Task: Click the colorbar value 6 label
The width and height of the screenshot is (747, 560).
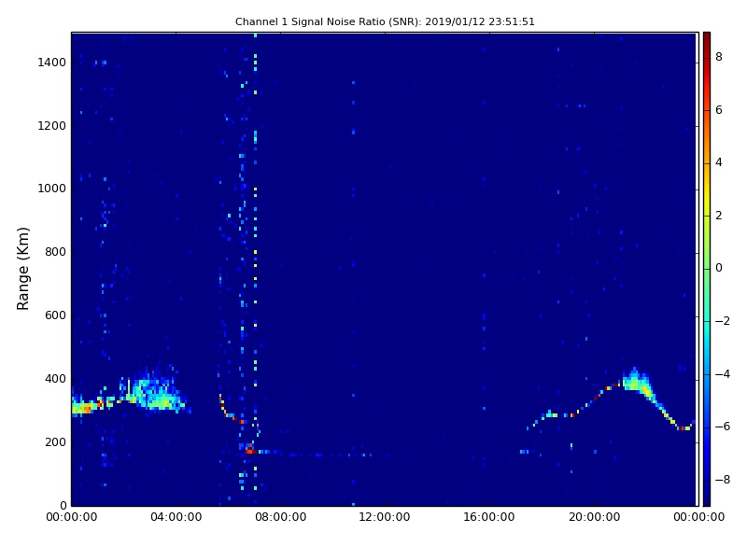Action: tap(719, 110)
